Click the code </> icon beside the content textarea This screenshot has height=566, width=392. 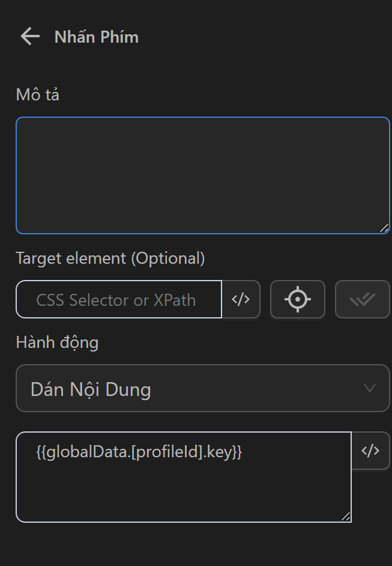[371, 451]
